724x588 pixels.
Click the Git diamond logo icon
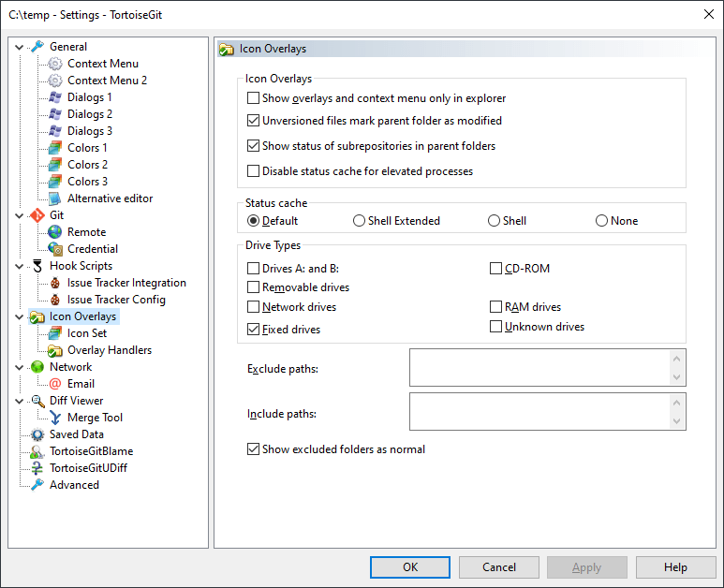pyautogui.click(x=37, y=215)
